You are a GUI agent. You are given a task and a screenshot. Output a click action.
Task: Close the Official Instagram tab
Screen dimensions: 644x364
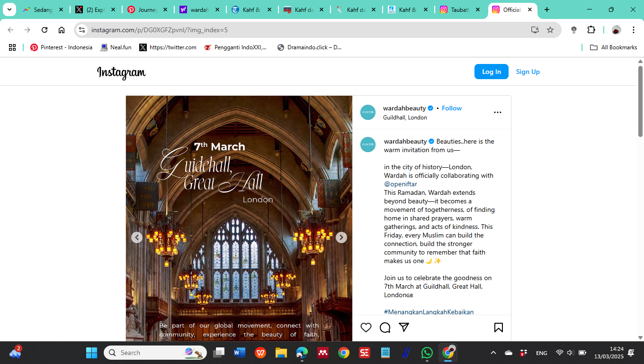(x=529, y=9)
